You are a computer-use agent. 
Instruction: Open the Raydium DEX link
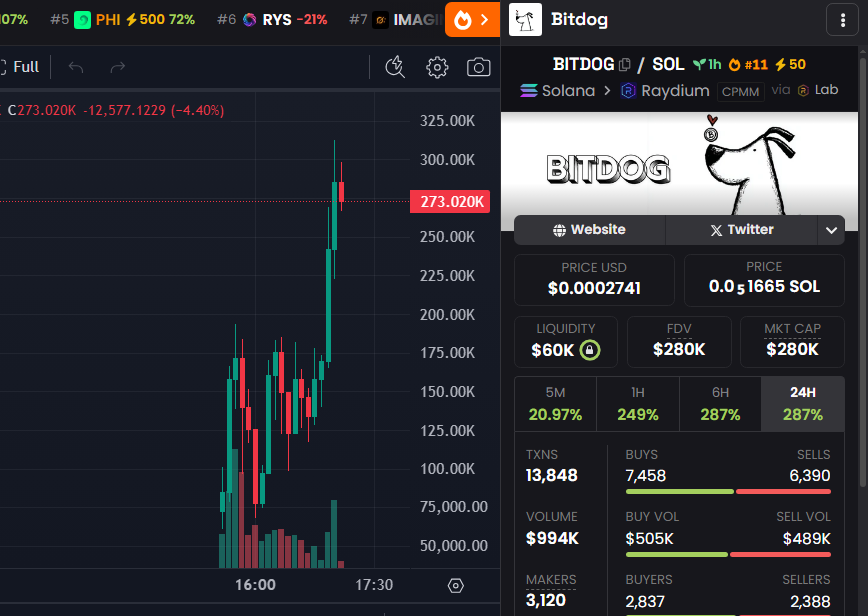click(665, 90)
